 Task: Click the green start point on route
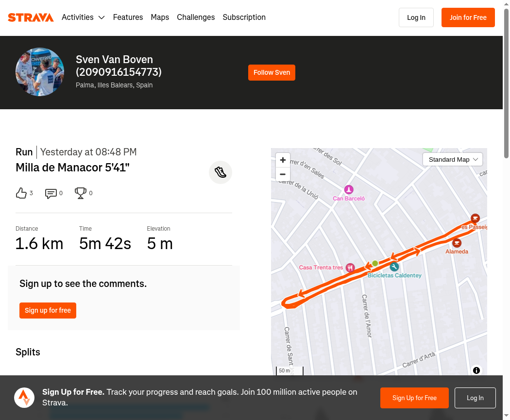click(375, 263)
